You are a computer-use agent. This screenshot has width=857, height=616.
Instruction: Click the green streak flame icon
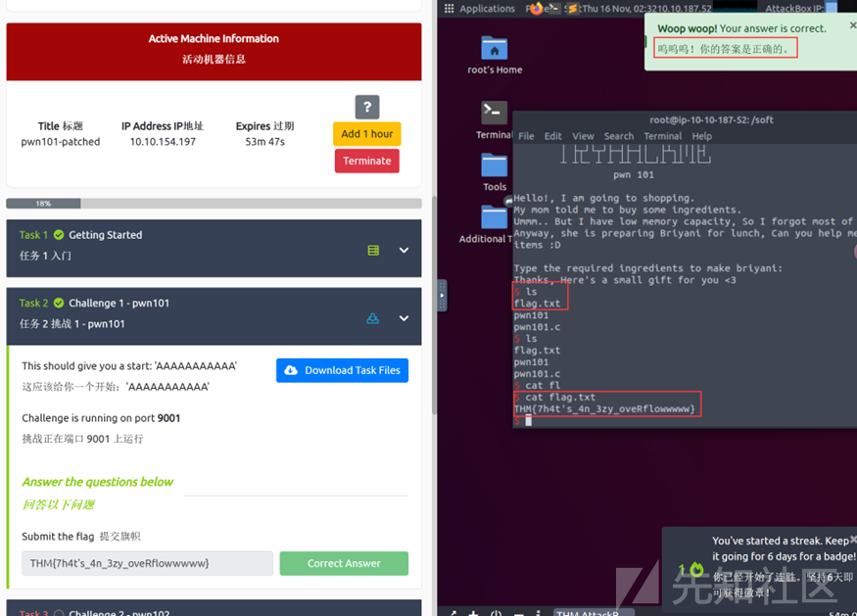pos(696,570)
